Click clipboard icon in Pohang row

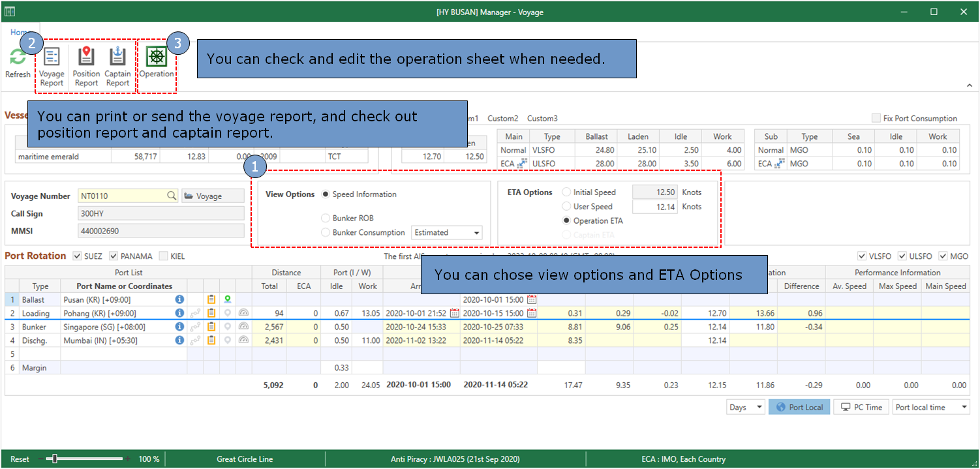211,313
